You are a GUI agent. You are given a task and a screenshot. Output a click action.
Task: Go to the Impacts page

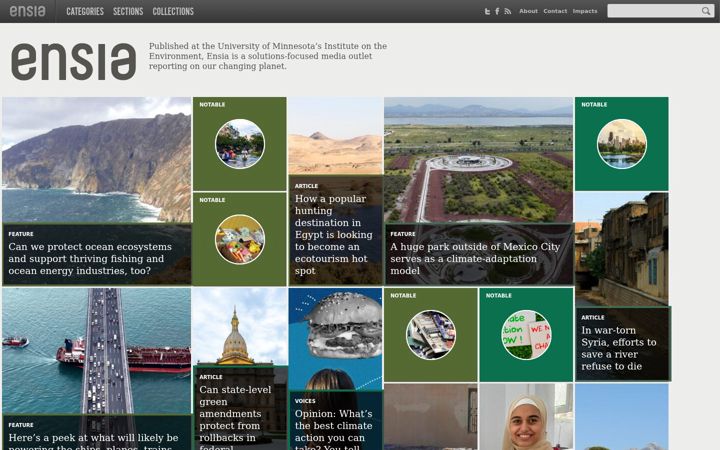tap(585, 11)
